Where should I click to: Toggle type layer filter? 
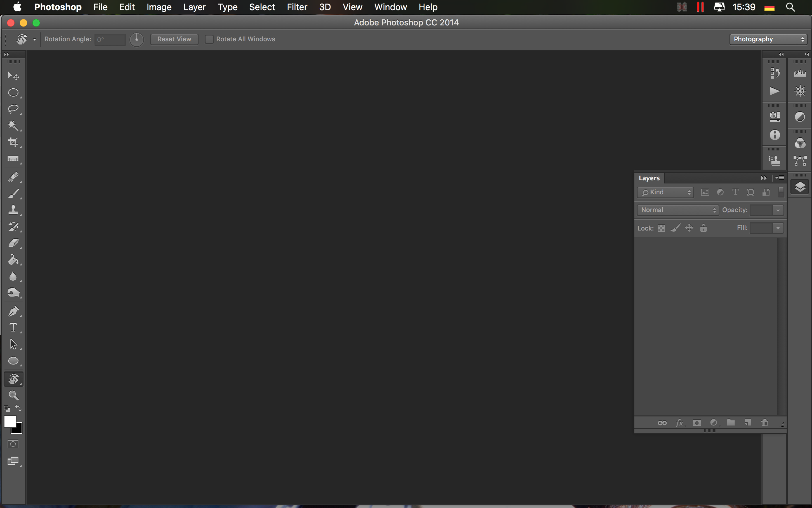click(x=735, y=192)
